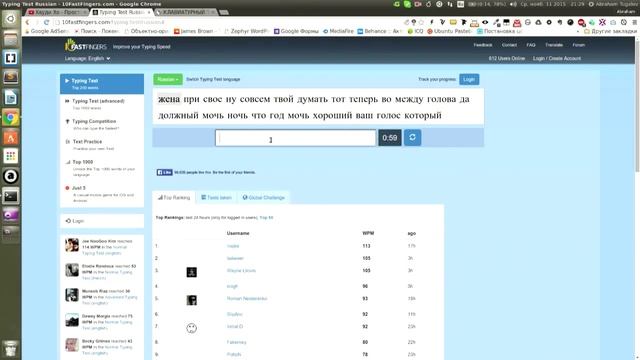The width and height of the screenshot is (640, 360).
Task: Switch to the Tests taken tab
Action: click(x=216, y=198)
